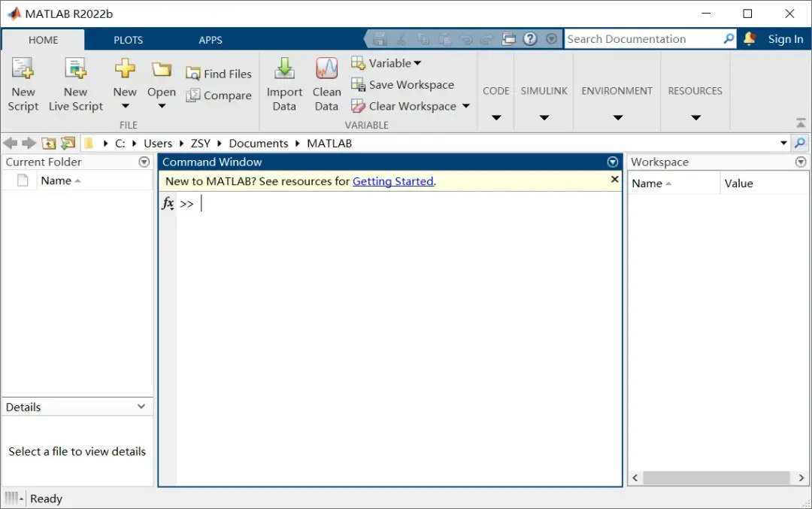Click Import Data

284,84
